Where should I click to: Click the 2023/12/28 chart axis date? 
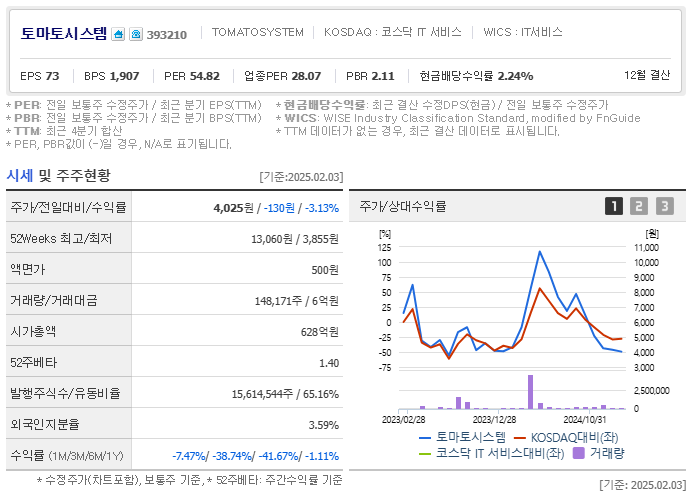[x=494, y=419]
